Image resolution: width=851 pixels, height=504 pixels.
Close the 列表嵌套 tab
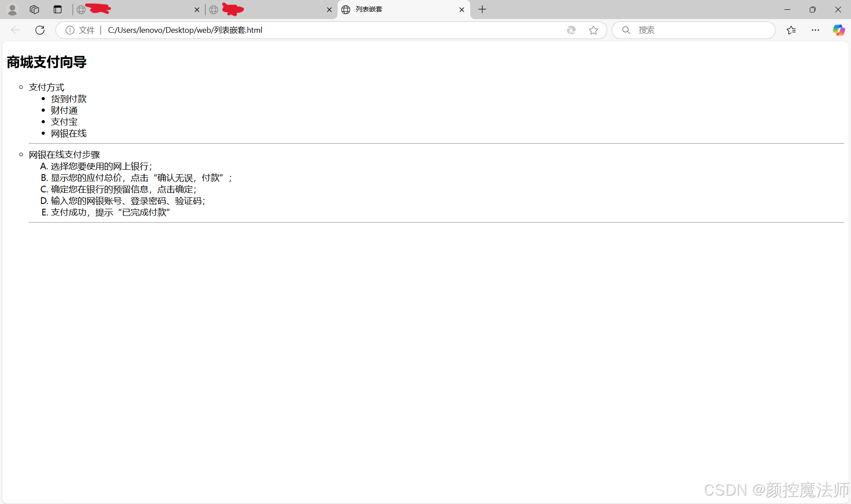(462, 10)
